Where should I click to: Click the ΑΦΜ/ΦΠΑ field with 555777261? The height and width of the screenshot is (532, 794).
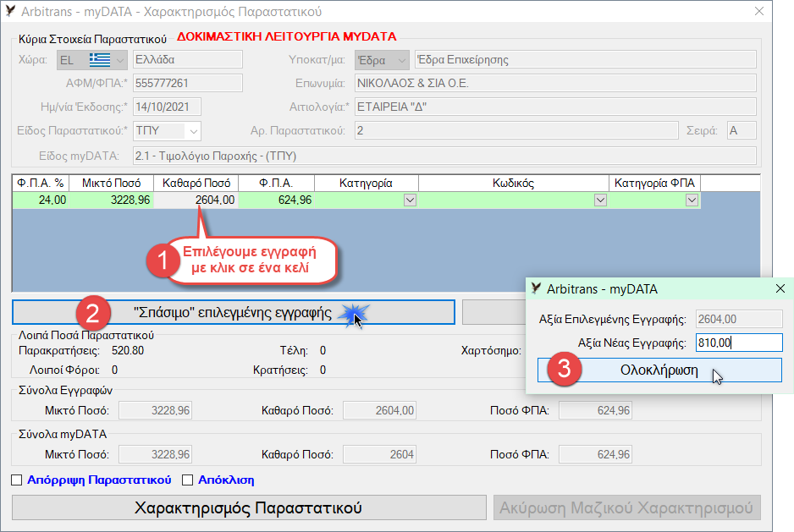(187, 83)
